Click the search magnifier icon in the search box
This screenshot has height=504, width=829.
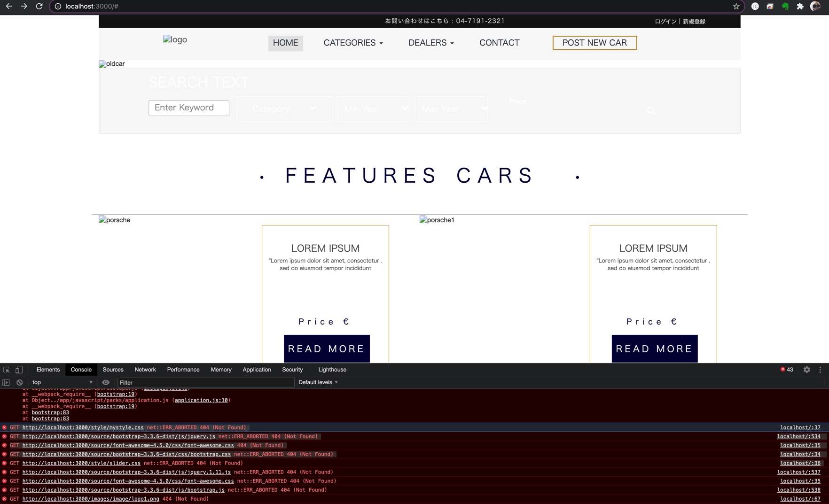click(651, 111)
